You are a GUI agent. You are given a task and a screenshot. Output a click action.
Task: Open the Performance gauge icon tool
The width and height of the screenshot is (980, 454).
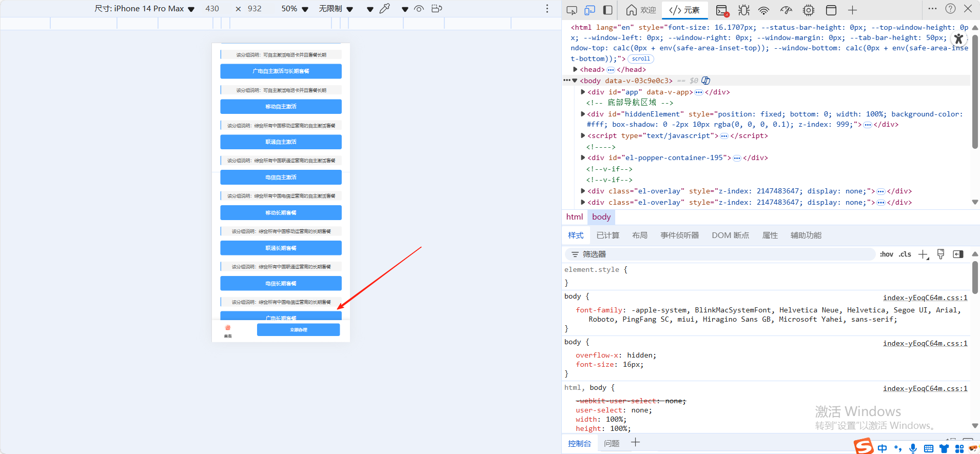point(786,10)
